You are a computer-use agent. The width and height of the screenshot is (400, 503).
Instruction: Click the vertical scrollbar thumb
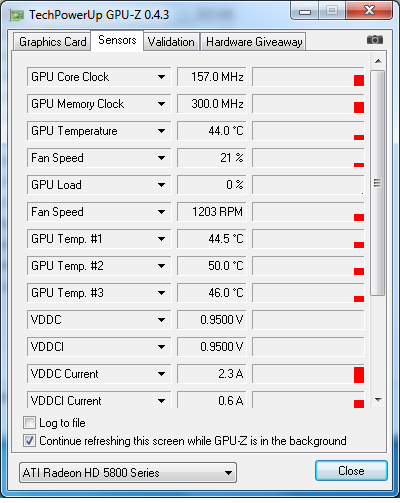click(378, 183)
